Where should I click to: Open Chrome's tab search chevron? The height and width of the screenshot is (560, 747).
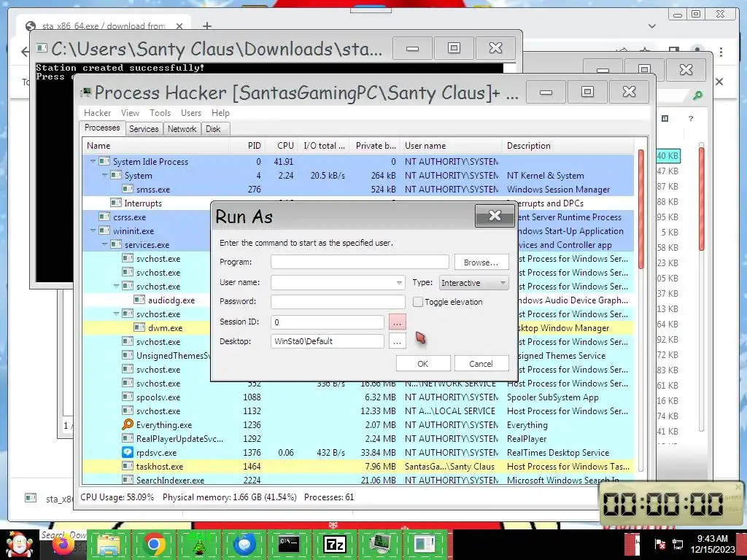[x=652, y=26]
